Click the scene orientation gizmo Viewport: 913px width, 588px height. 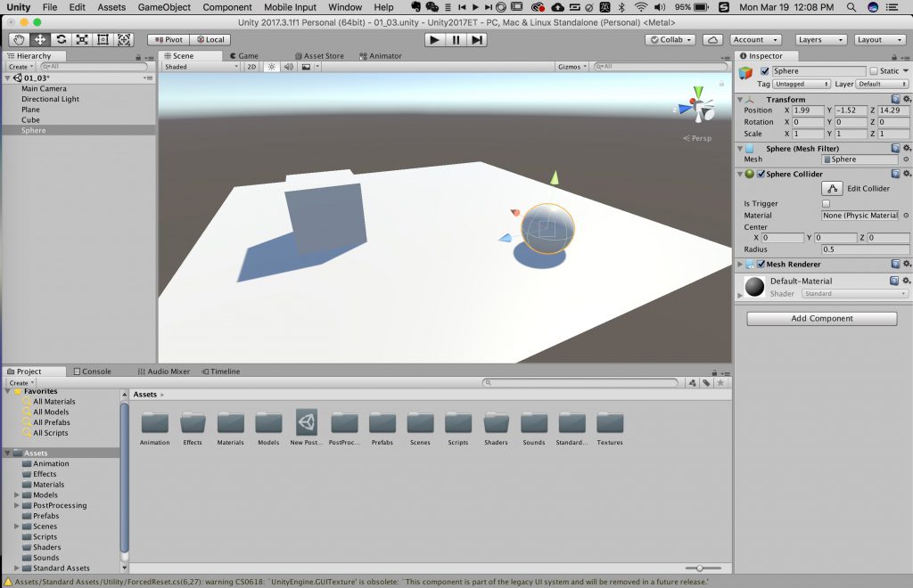tap(697, 106)
